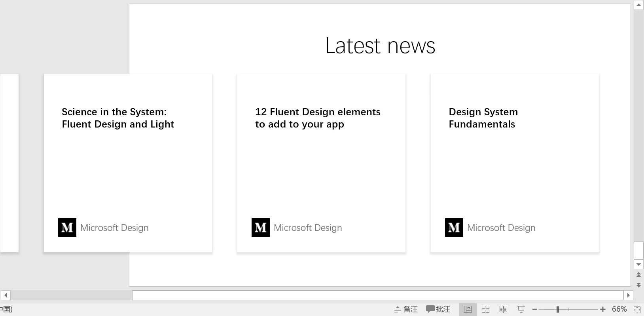Screen dimensions: 644x316
Task: Click Medium logo on Science in the System card
Action: (67, 227)
